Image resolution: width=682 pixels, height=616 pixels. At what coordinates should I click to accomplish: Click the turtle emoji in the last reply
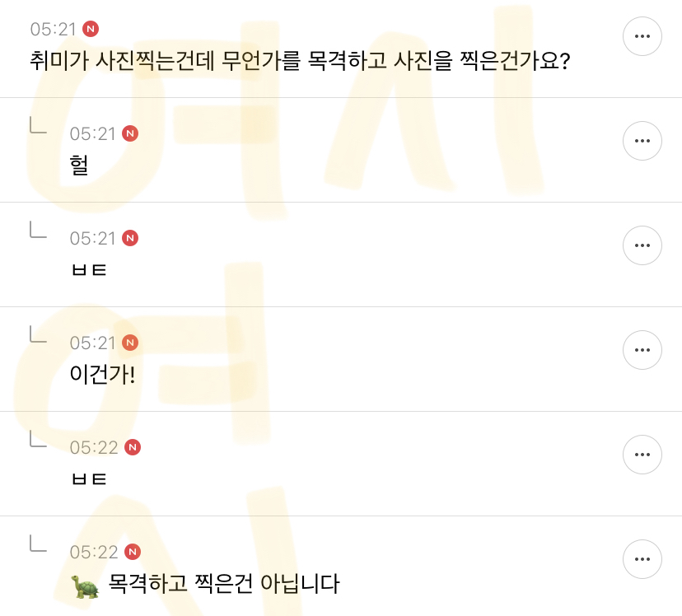point(85,586)
